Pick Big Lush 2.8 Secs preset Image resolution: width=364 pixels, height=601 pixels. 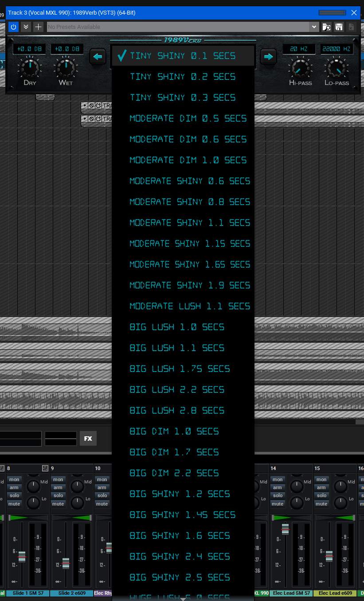pyautogui.click(x=183, y=411)
